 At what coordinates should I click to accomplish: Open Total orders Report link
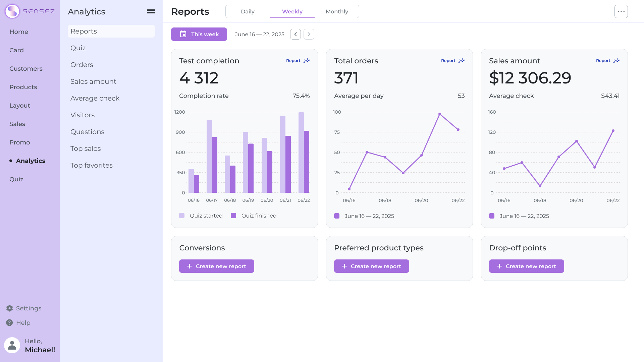coord(448,61)
